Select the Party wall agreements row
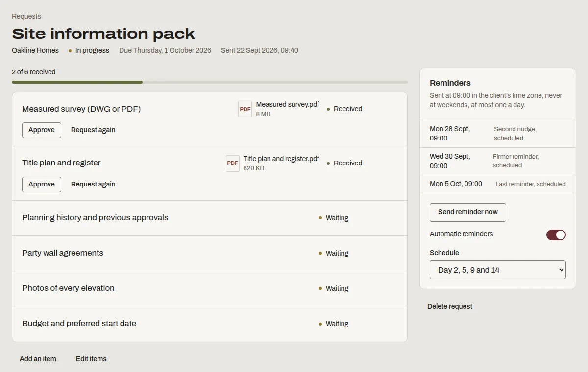The width and height of the screenshot is (588, 372). tap(210, 253)
